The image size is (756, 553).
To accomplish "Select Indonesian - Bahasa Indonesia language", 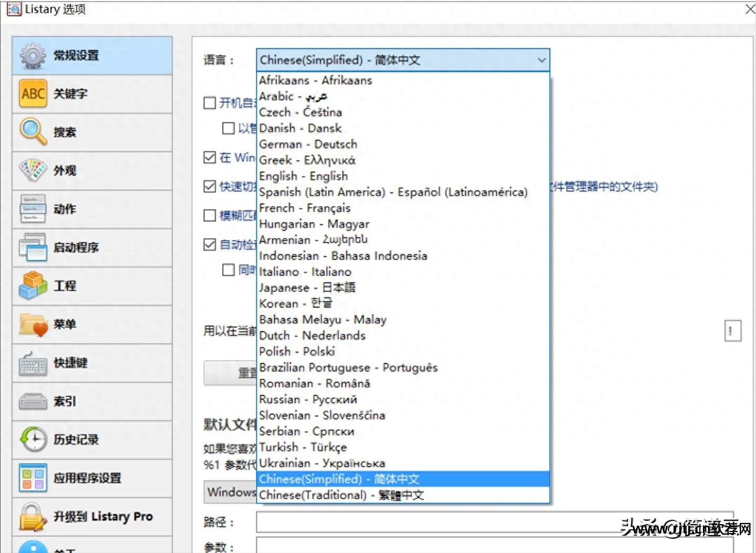I will 403,255.
